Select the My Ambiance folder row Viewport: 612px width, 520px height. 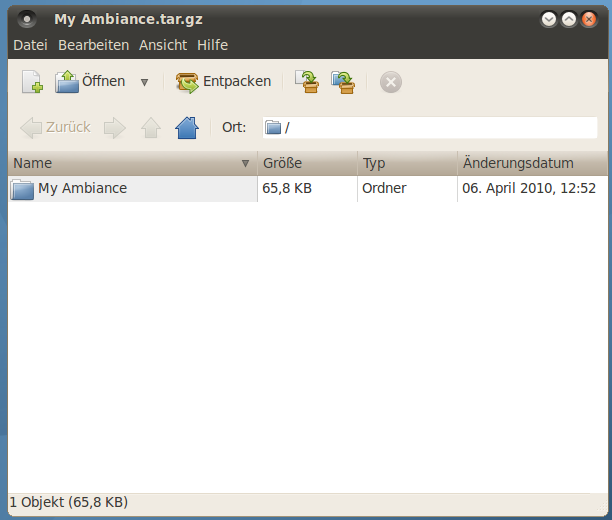pos(308,189)
